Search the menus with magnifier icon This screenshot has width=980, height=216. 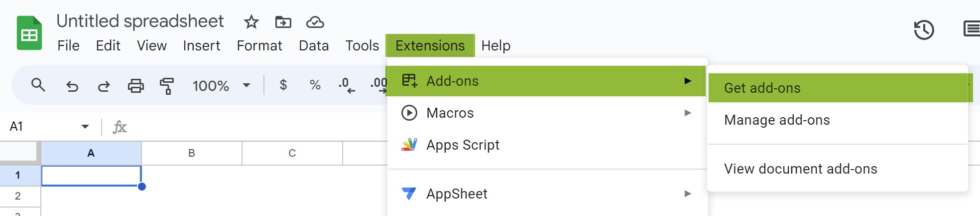(38, 85)
